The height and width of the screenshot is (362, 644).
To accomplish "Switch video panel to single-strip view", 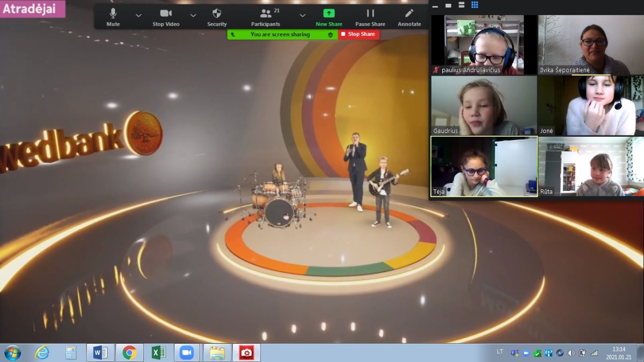I will coord(448,5).
